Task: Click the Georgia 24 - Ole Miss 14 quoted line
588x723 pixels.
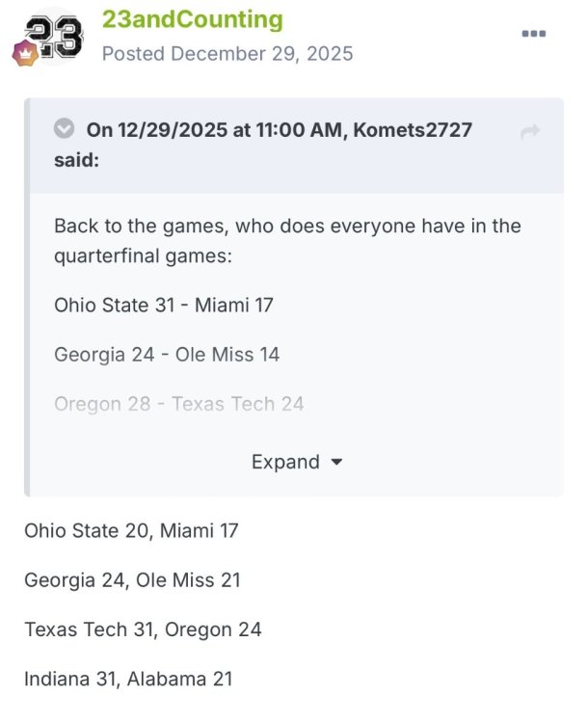Action: pyautogui.click(x=167, y=355)
